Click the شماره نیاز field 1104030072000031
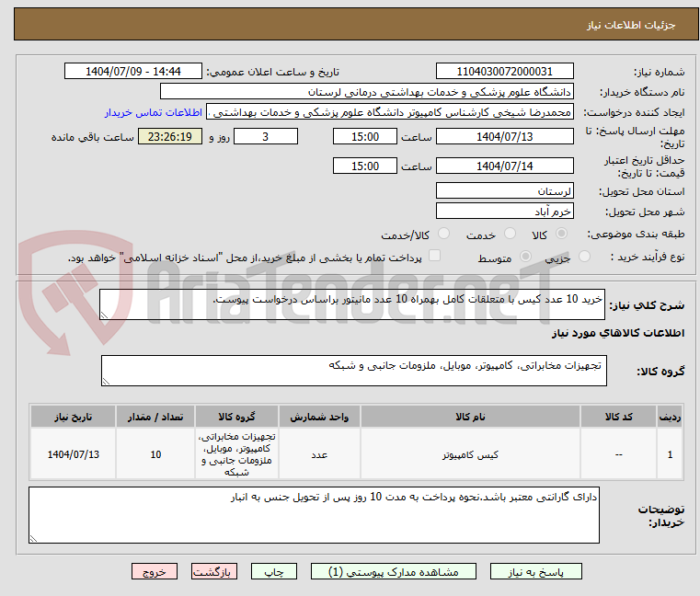Screen dimensions: 700x596 pos(504,72)
